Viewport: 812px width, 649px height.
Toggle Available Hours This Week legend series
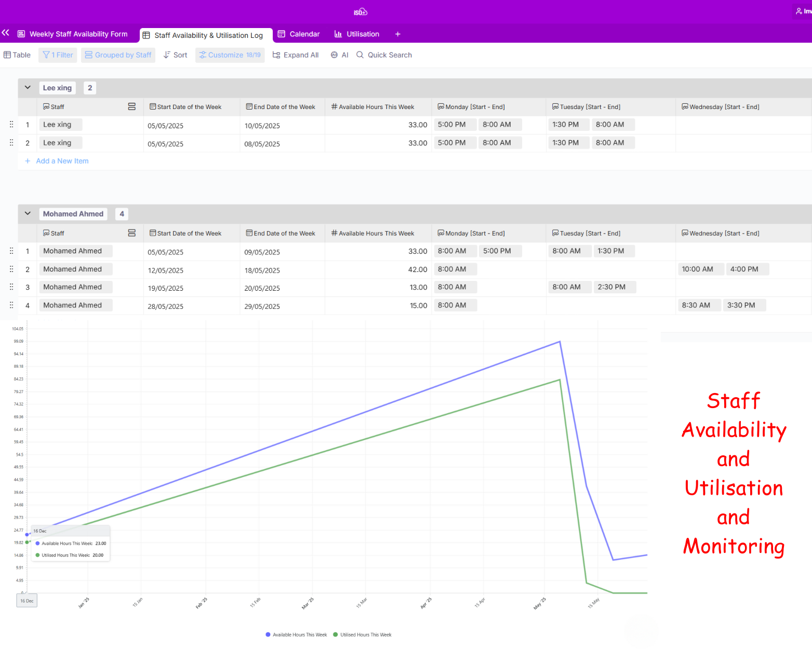296,634
